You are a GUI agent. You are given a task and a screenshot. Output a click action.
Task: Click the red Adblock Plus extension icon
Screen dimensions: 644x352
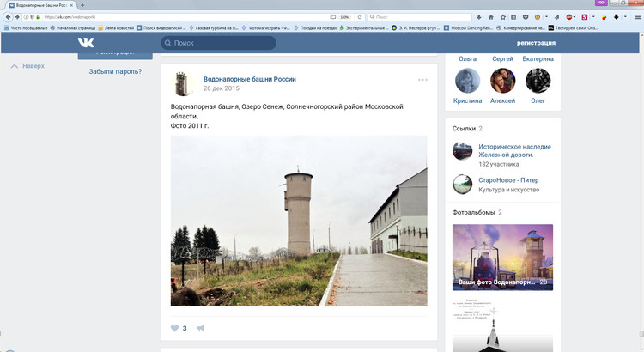pos(568,17)
